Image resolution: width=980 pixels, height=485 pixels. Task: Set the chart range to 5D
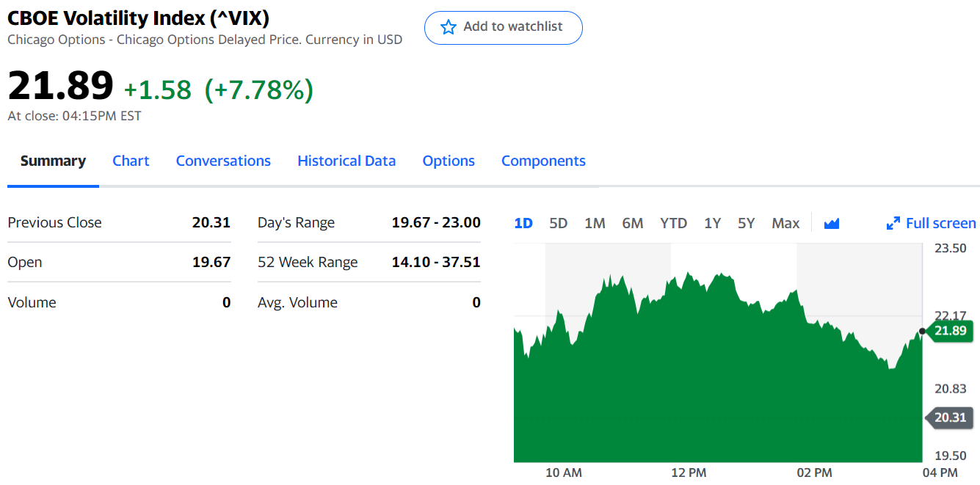(559, 223)
